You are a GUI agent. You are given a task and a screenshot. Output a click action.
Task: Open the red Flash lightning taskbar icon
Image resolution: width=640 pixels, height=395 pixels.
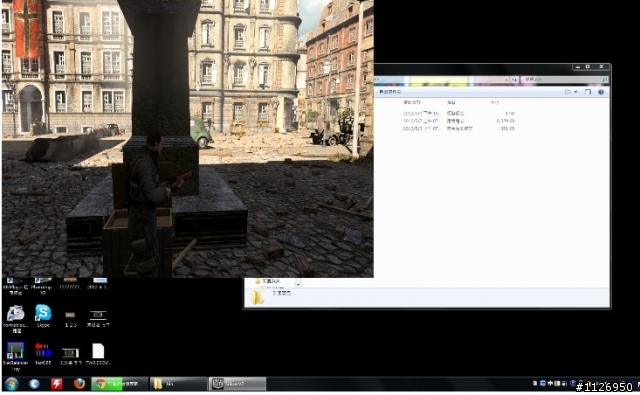point(56,384)
